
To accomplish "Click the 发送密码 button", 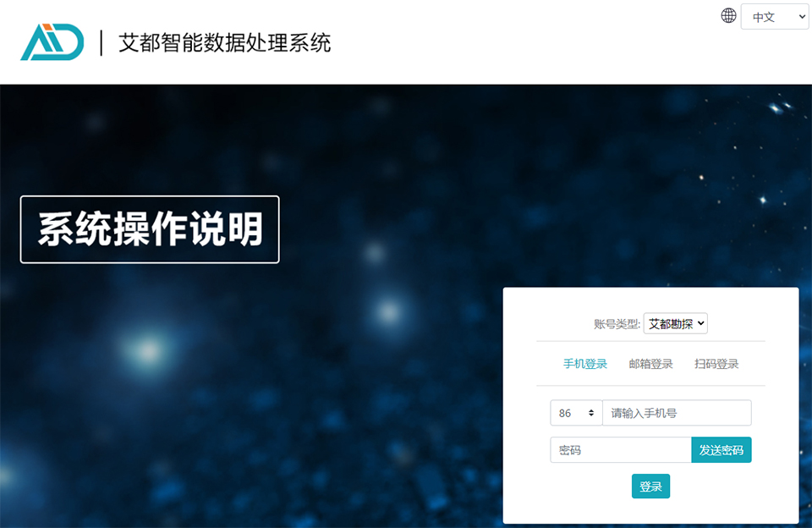I will point(721,450).
